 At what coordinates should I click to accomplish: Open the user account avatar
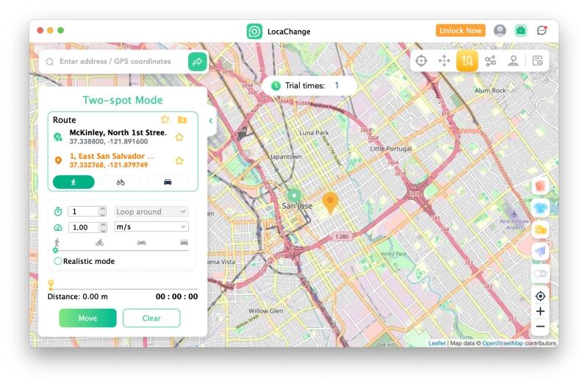500,30
